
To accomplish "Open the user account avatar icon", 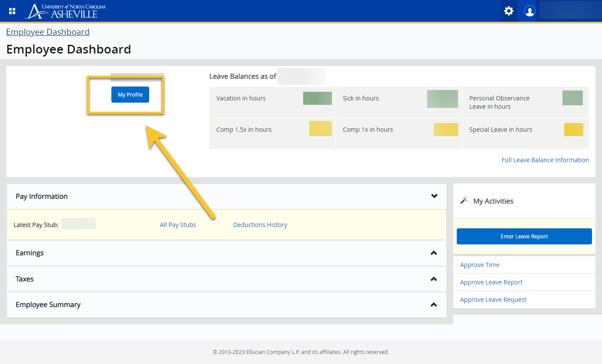I will coord(529,11).
